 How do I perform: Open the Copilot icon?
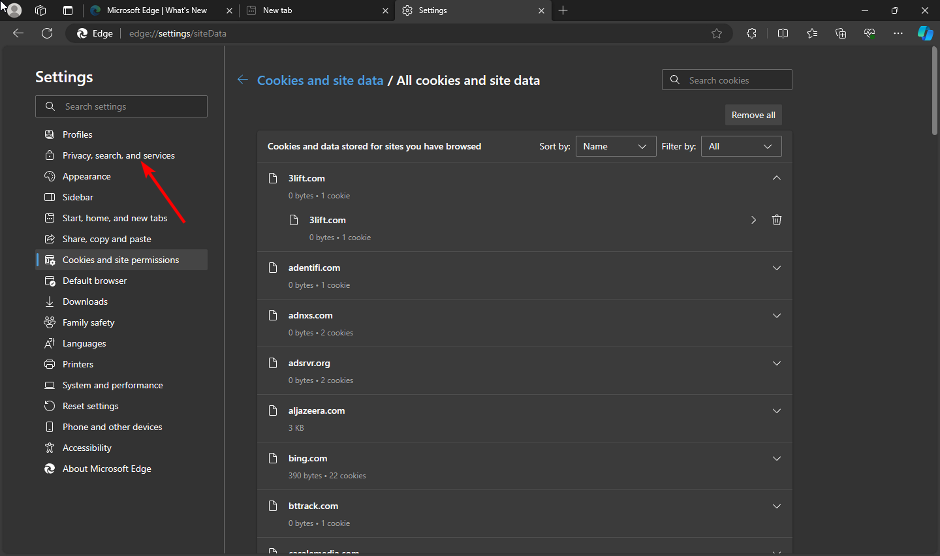(x=925, y=34)
